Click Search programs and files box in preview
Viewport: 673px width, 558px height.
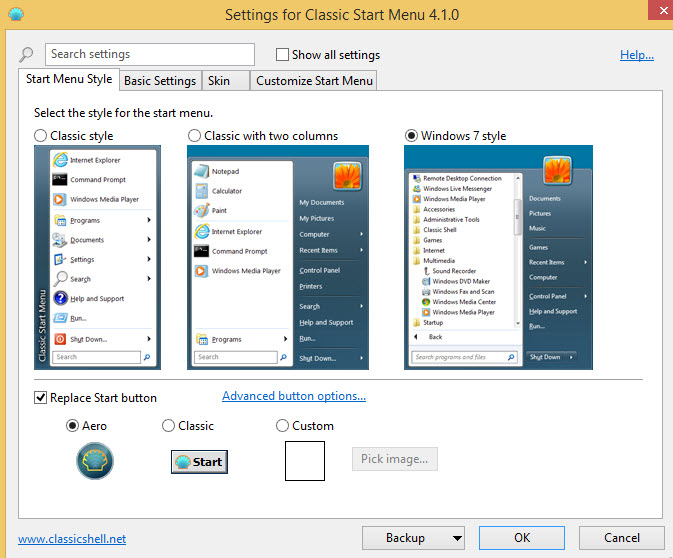coord(464,357)
